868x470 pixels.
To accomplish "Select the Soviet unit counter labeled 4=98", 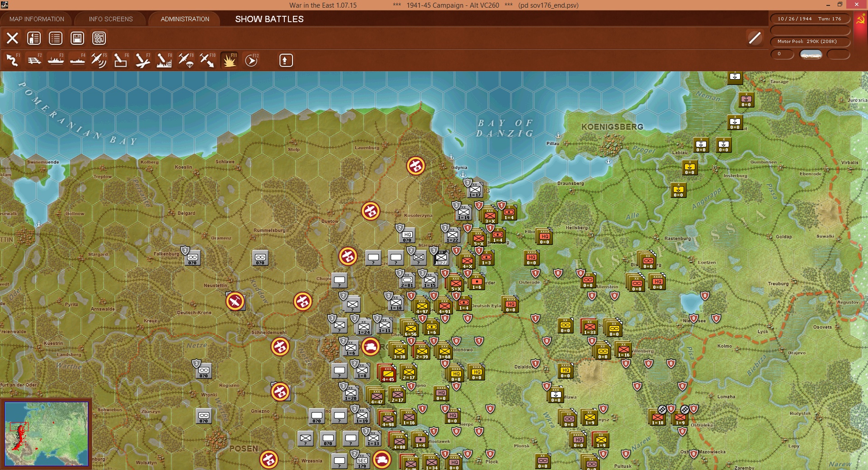I will (388, 419).
